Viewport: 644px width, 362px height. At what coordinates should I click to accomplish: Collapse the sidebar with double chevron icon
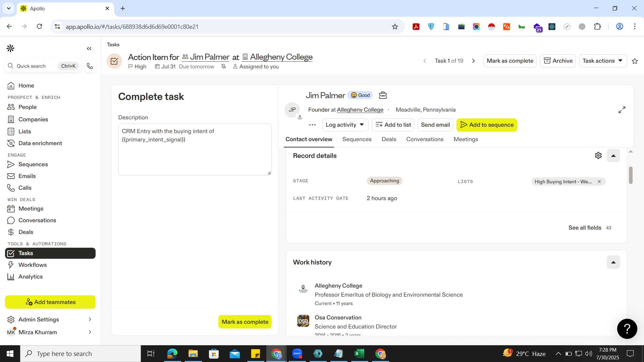pos(89,49)
